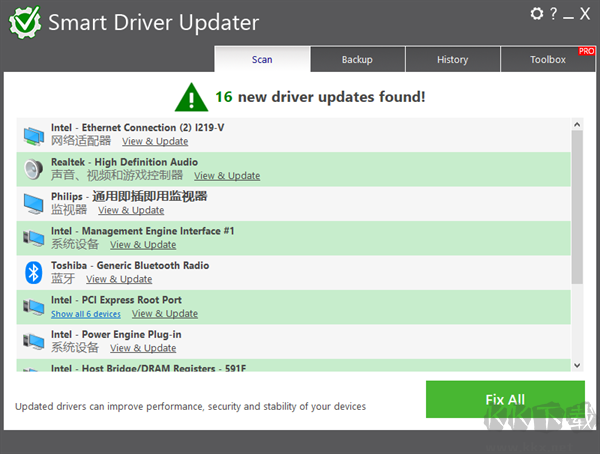View & Update the Realtek audio driver
Screen dimensions: 600x454
[227, 176]
